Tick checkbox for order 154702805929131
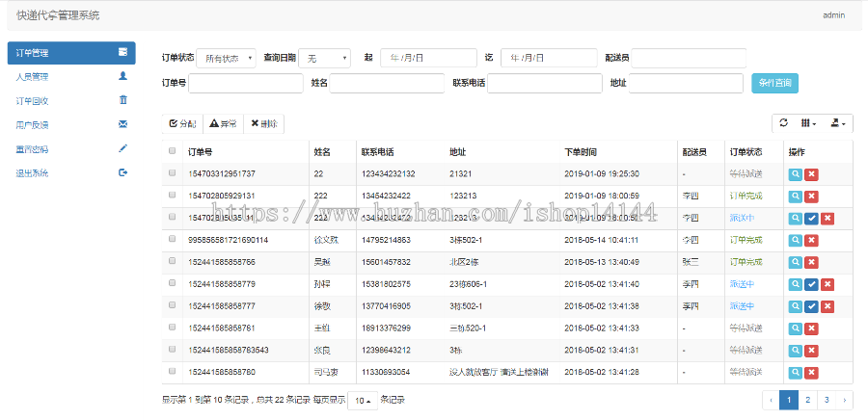868x420 pixels. [173, 195]
